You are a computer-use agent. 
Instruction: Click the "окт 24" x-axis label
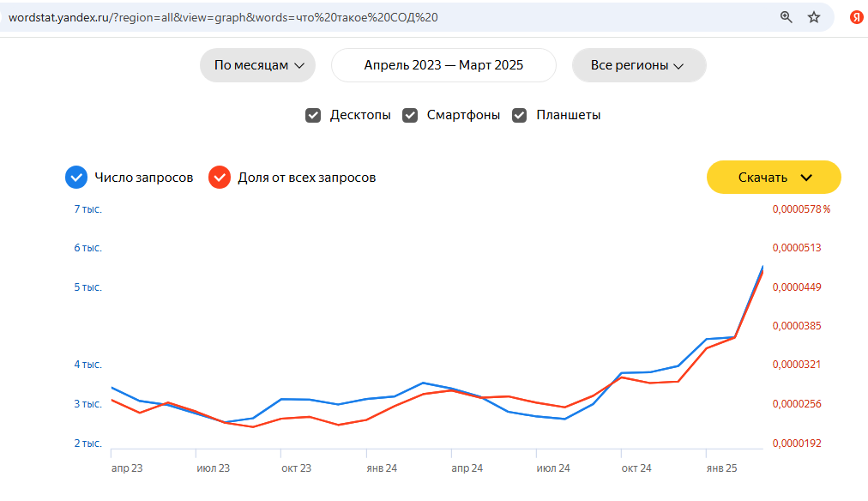pyautogui.click(x=636, y=468)
